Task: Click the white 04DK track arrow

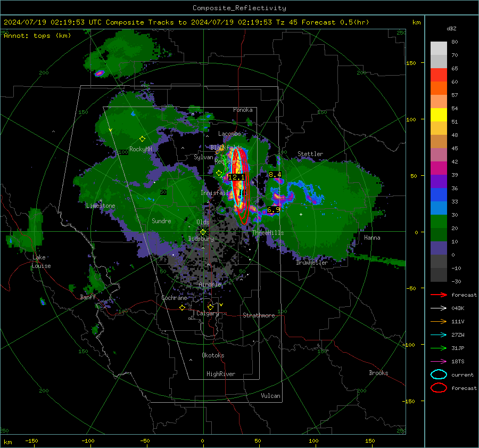Action: coord(439,308)
